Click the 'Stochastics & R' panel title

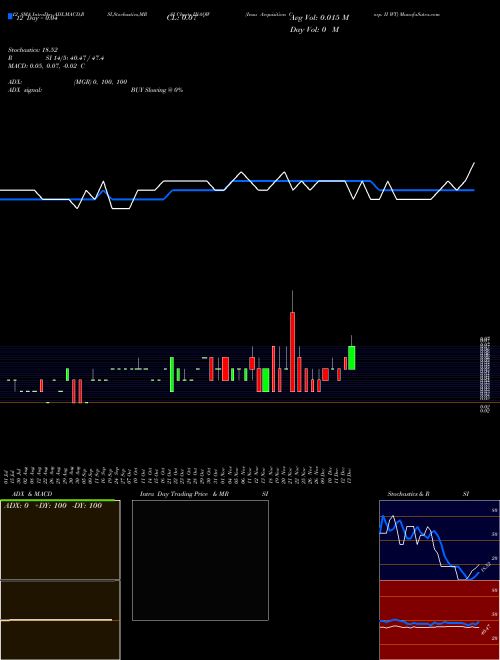click(409, 494)
